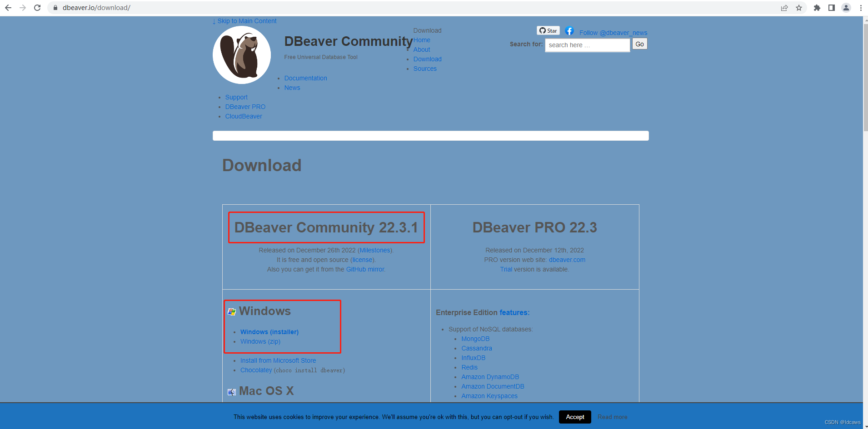The image size is (868, 429).
Task: Reload the page with refresh icon
Action: click(37, 8)
